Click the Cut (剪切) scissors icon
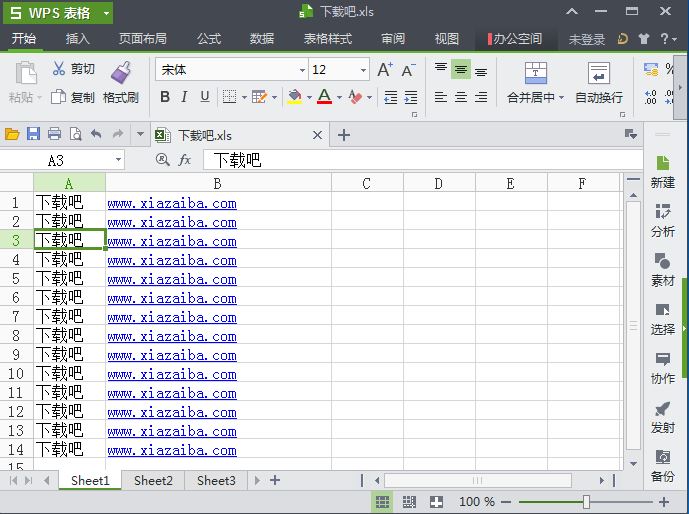 pos(58,69)
